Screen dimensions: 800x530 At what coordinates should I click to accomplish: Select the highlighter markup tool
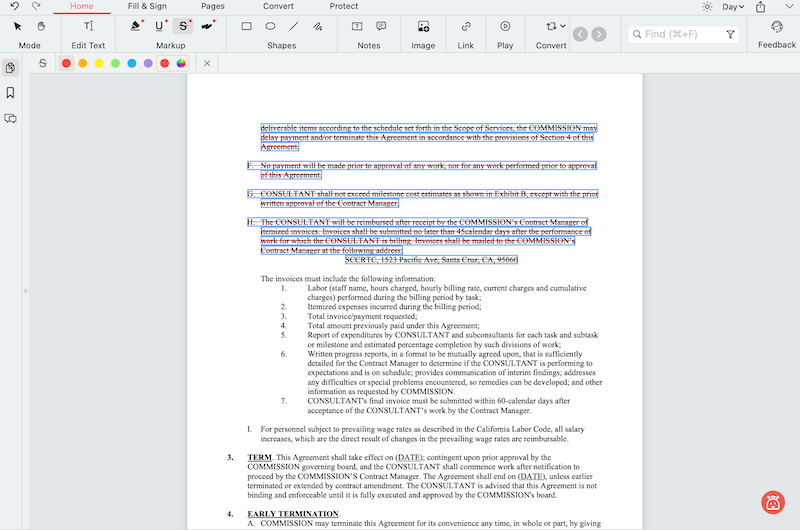(x=136, y=26)
